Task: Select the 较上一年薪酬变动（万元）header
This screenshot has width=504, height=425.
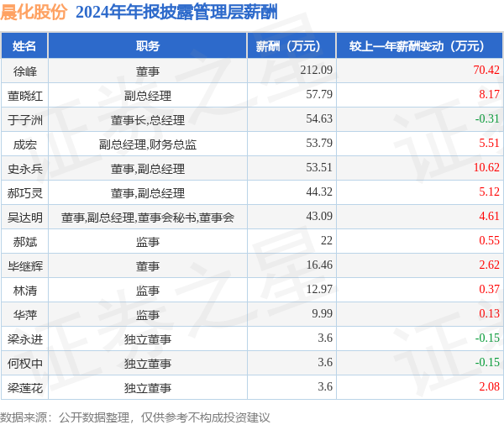Action: pyautogui.click(x=419, y=46)
